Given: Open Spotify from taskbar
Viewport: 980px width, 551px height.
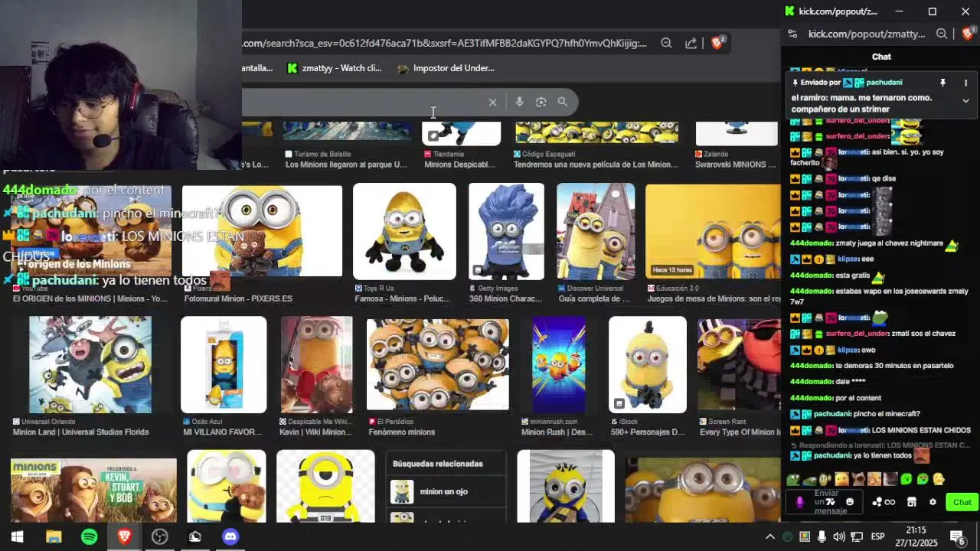Looking at the screenshot, I should (90, 536).
